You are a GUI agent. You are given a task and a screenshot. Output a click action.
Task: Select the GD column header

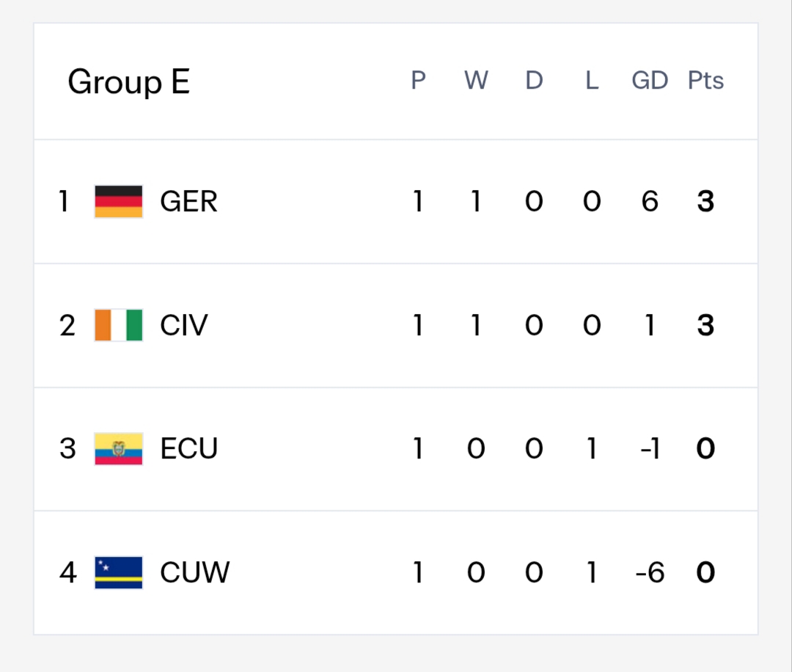coord(650,81)
